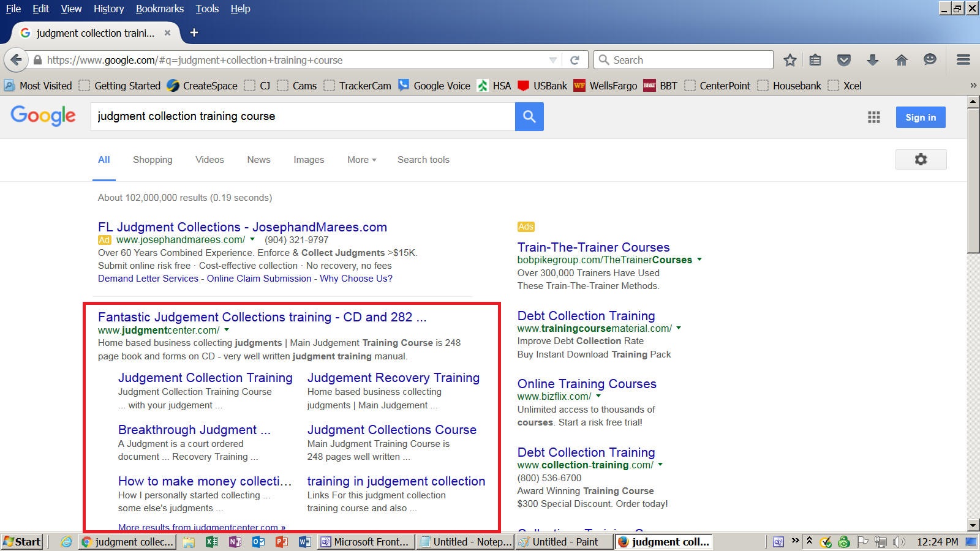This screenshot has height=551, width=980.
Task: Open the downloads arrow icon
Action: point(873,60)
